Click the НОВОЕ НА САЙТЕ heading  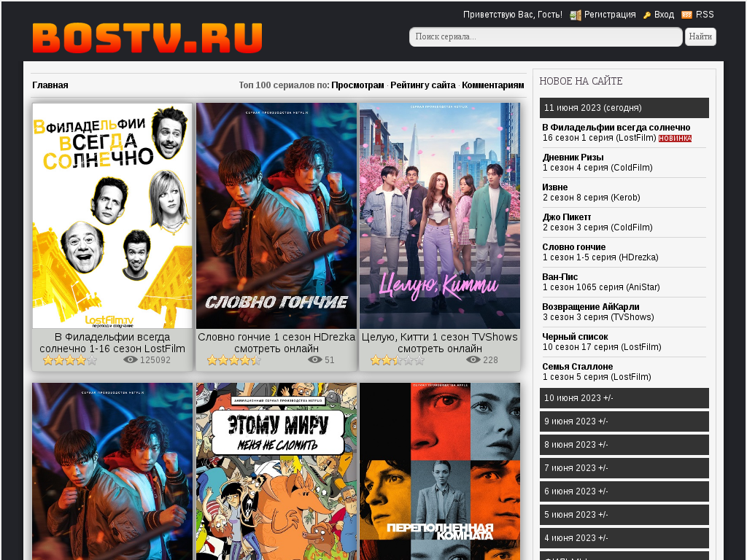pos(581,81)
